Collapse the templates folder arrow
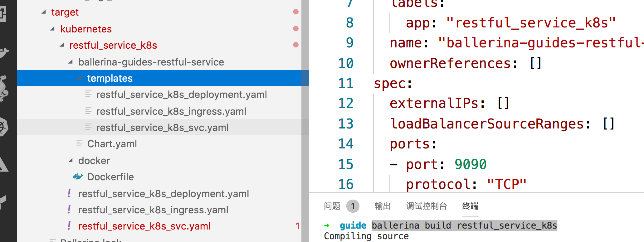Viewport: 644px width, 242px height. click(x=80, y=78)
